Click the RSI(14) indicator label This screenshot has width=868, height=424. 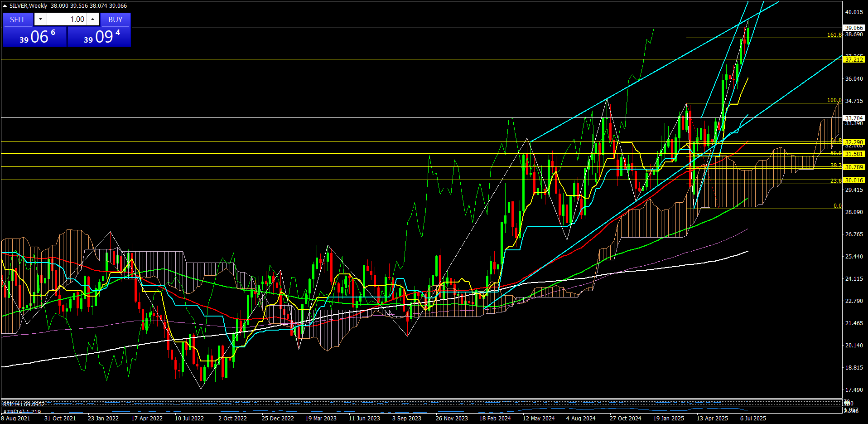pos(24,404)
